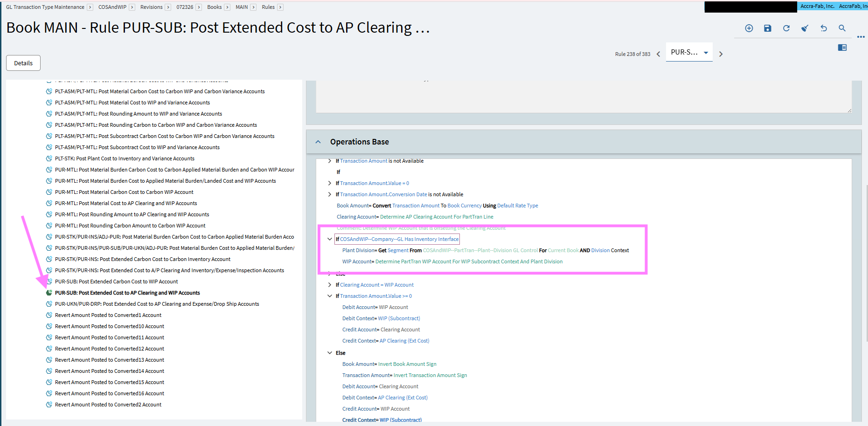Undo changes with the undo arrow icon
868x426 pixels.
coord(824,28)
